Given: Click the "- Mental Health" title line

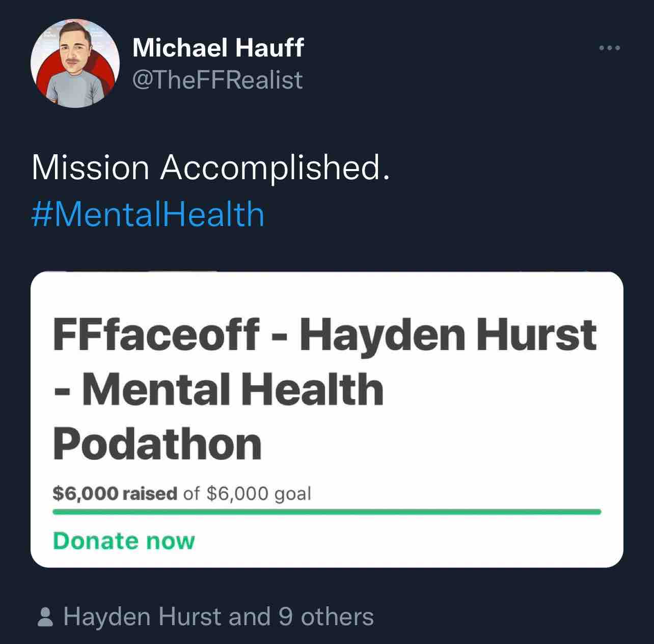Looking at the screenshot, I should click(218, 389).
